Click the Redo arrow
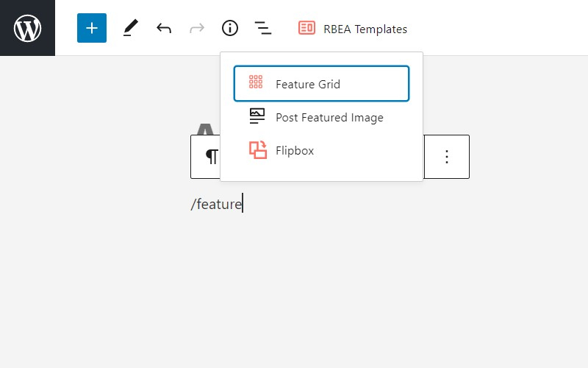 tap(197, 28)
